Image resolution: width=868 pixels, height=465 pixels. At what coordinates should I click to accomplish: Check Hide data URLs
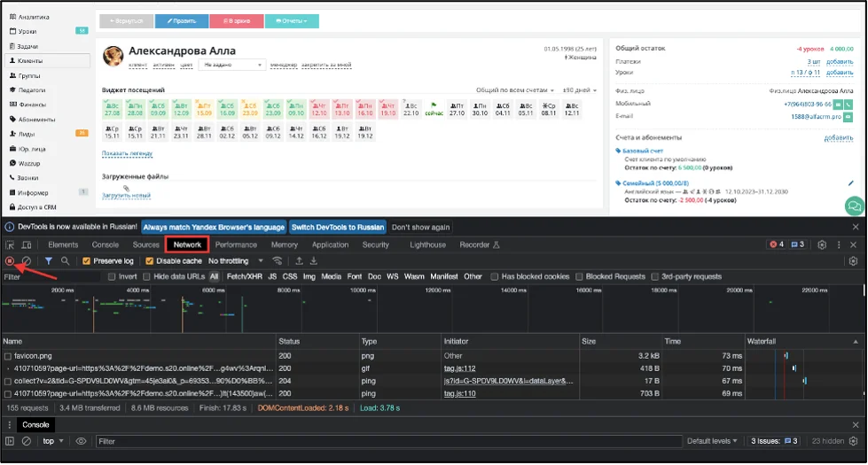pos(146,276)
